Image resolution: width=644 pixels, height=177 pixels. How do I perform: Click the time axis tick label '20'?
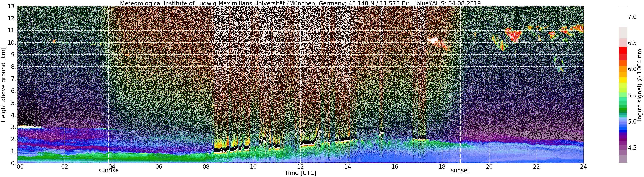coord(489,167)
